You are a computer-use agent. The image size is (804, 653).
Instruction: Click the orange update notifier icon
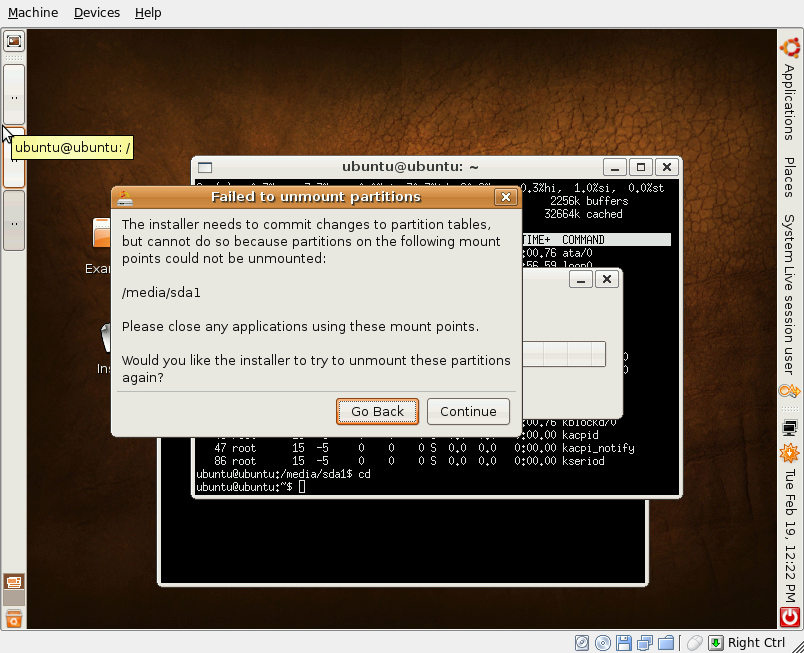790,453
